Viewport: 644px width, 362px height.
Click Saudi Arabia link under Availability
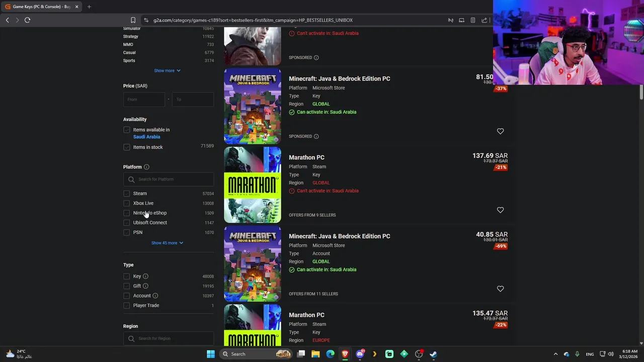(x=146, y=137)
